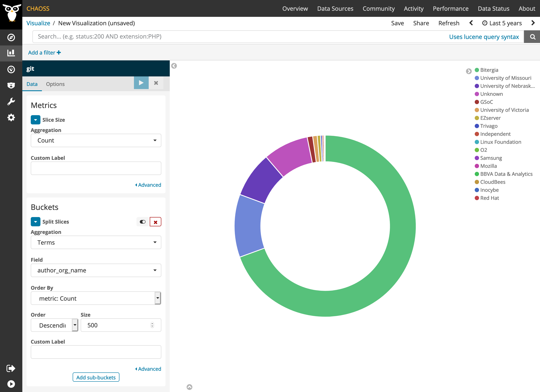The width and height of the screenshot is (540, 392).
Task: Click the Bitergia green legend color dot
Action: point(477,70)
